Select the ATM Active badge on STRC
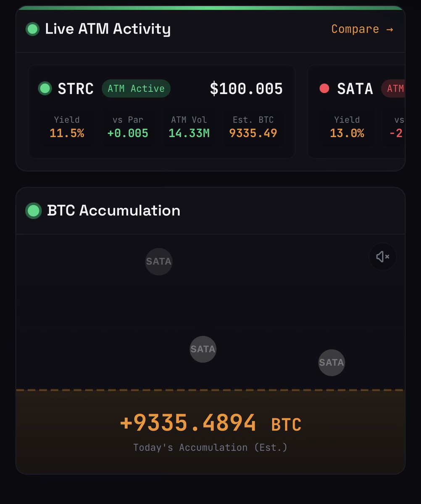This screenshot has width=421, height=504. (x=136, y=89)
